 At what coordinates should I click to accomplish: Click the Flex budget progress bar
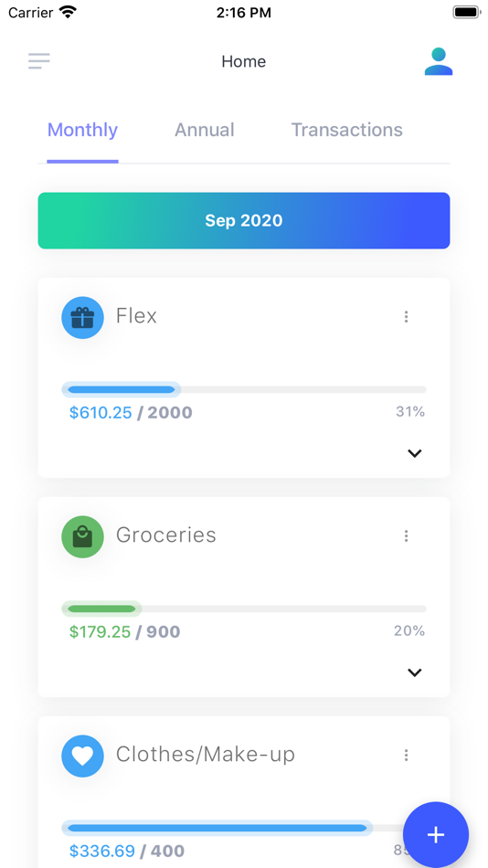(244, 390)
